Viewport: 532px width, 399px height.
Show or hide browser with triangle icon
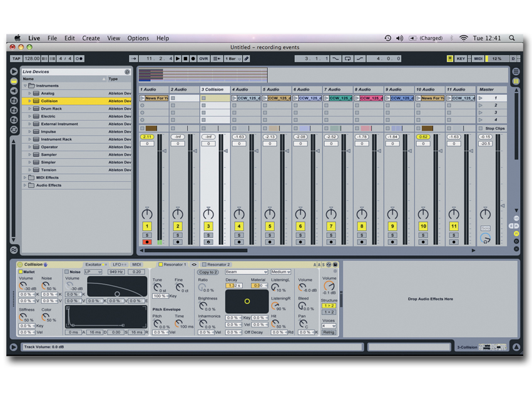pyautogui.click(x=14, y=71)
